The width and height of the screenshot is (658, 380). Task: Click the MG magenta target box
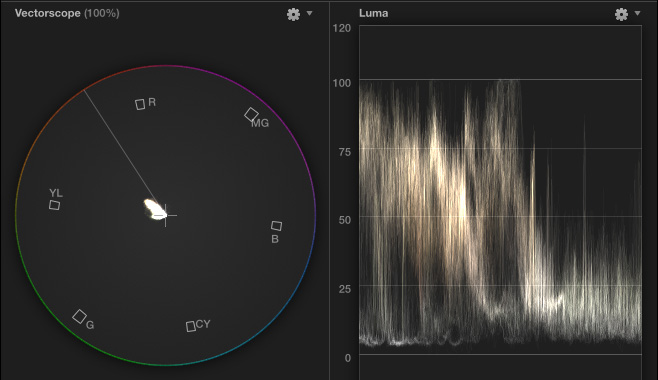pos(251,114)
